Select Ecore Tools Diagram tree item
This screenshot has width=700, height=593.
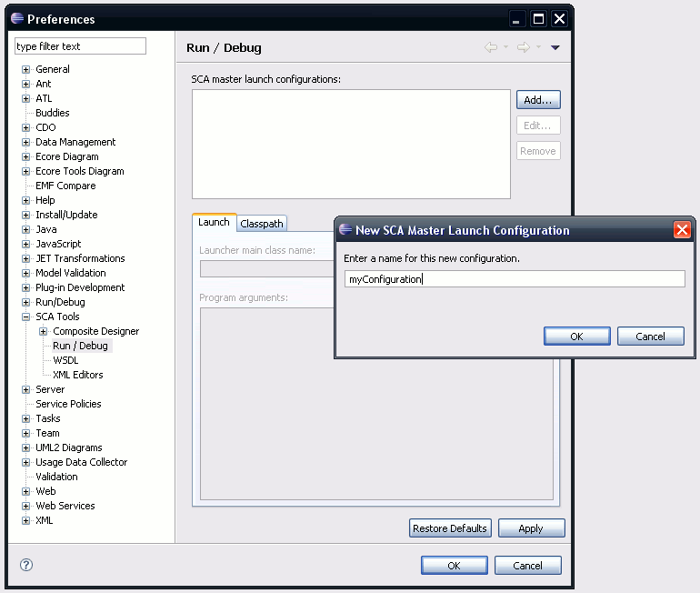coord(80,172)
